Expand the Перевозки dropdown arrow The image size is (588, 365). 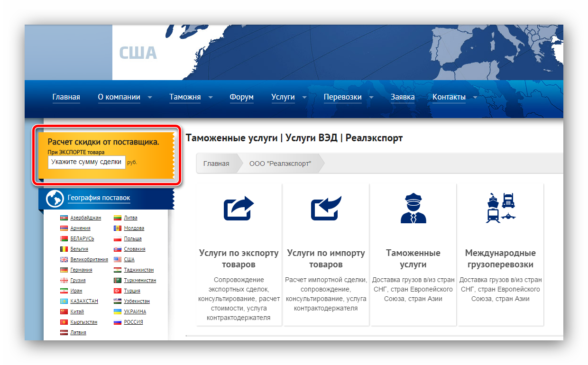point(371,98)
